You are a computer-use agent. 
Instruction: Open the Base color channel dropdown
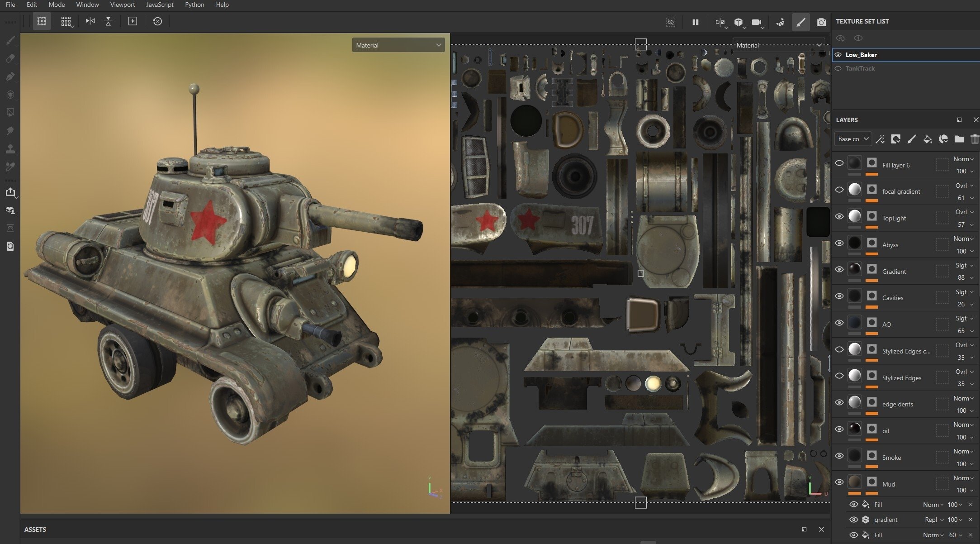pos(853,139)
